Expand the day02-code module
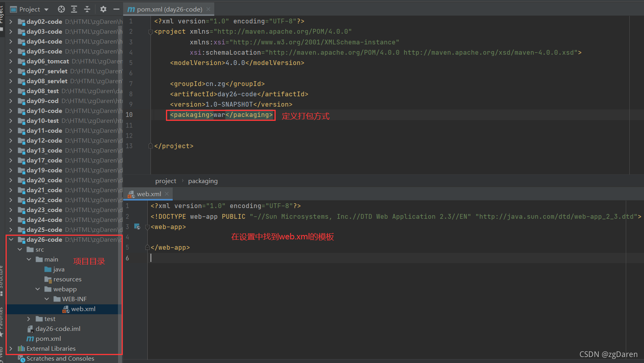The image size is (644, 363). (x=11, y=22)
